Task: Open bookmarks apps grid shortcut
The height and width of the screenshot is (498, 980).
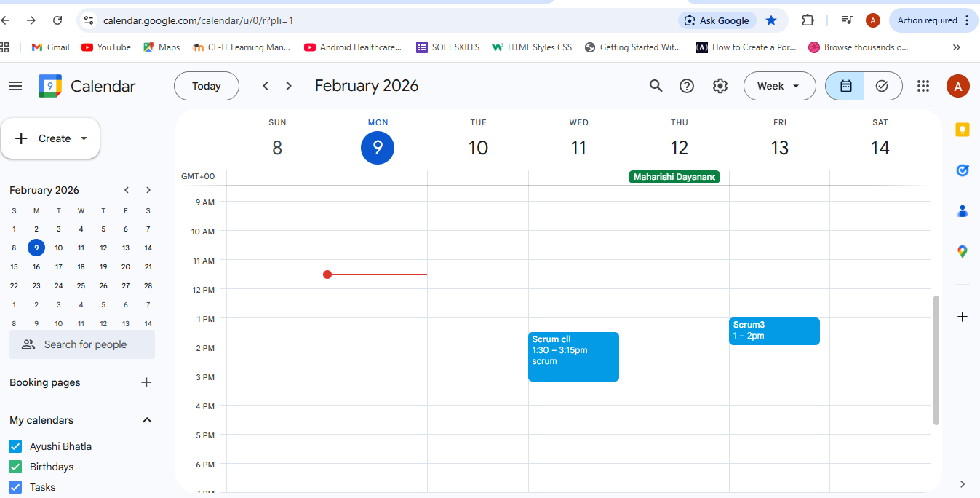Action: 5,47
